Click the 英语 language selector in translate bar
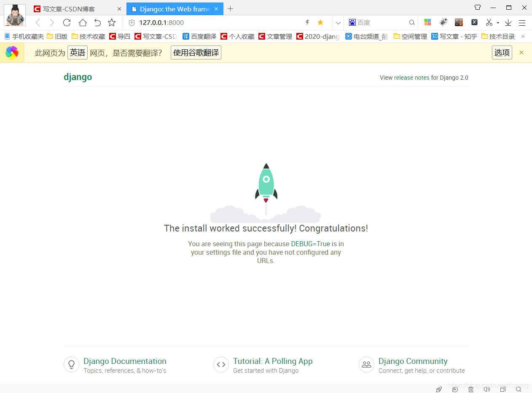The image size is (532, 393). tap(78, 53)
